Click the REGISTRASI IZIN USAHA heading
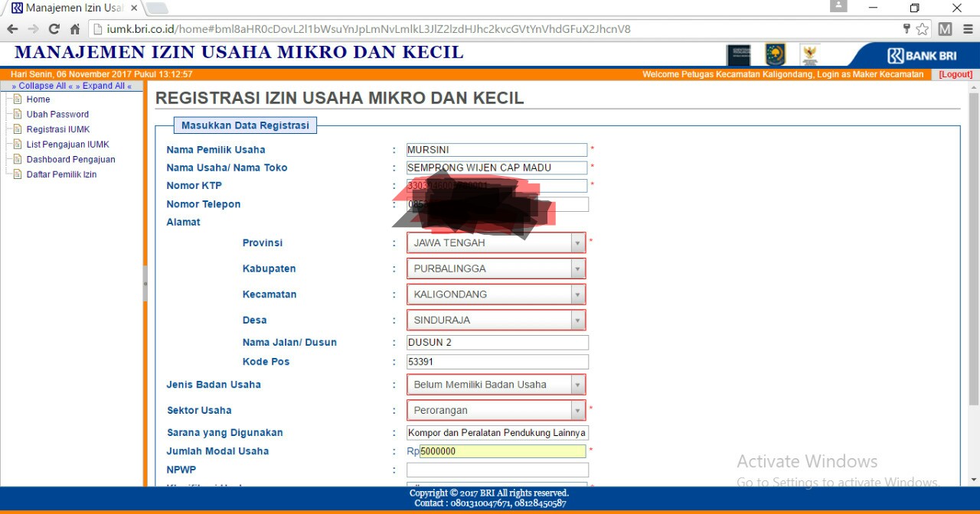Screen dimensions: 980x514 click(x=339, y=98)
